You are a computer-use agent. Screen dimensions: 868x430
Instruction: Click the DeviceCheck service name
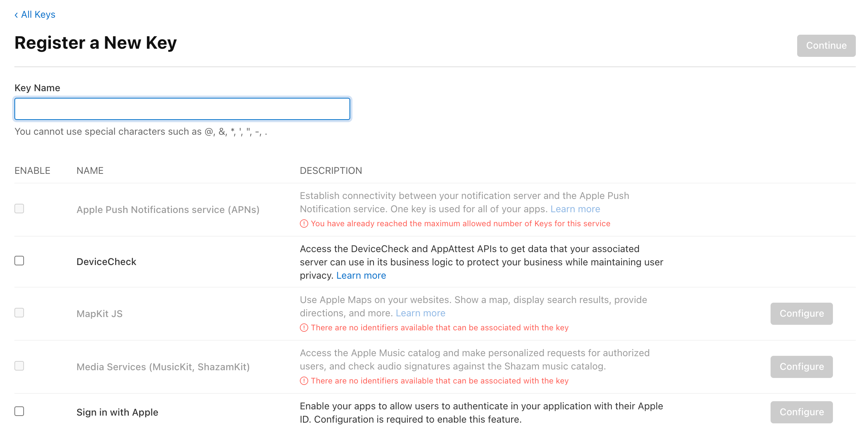(x=106, y=262)
